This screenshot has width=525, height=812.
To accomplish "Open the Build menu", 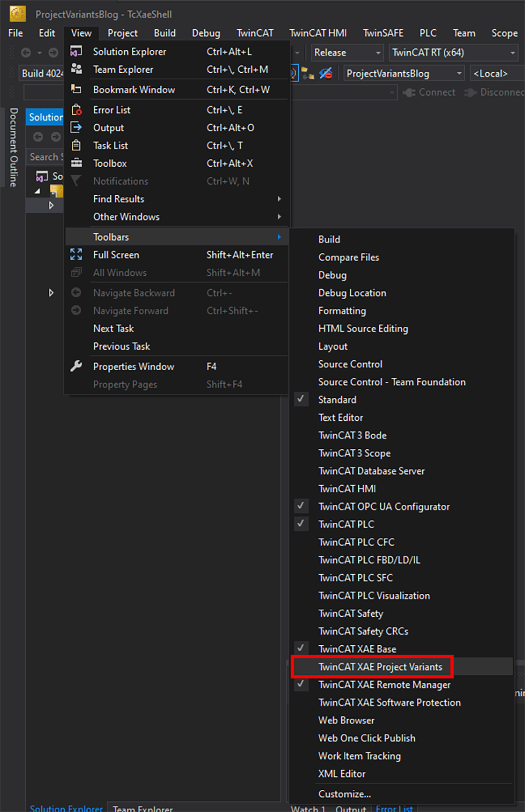I will click(x=164, y=33).
